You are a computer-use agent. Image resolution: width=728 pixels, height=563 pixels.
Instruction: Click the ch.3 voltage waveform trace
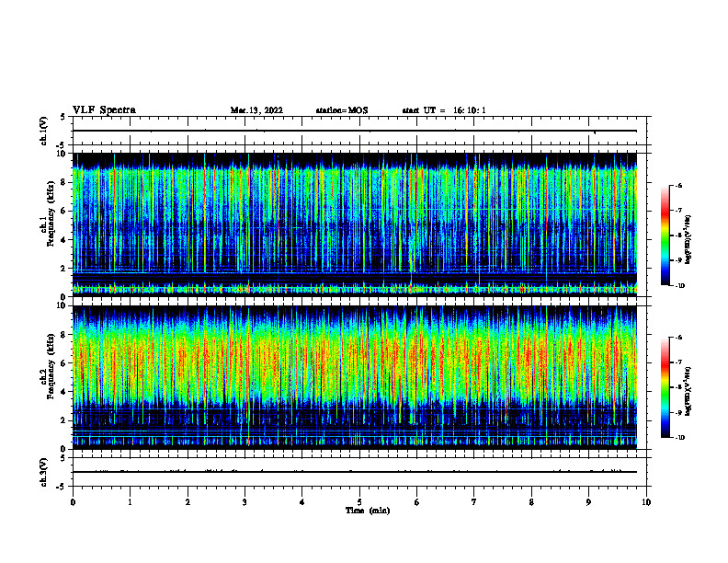pos(355,472)
